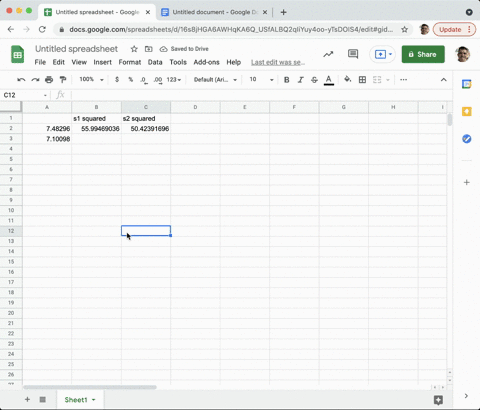Add a new sheet with plus button
The width and height of the screenshot is (480, 410).
point(27,399)
